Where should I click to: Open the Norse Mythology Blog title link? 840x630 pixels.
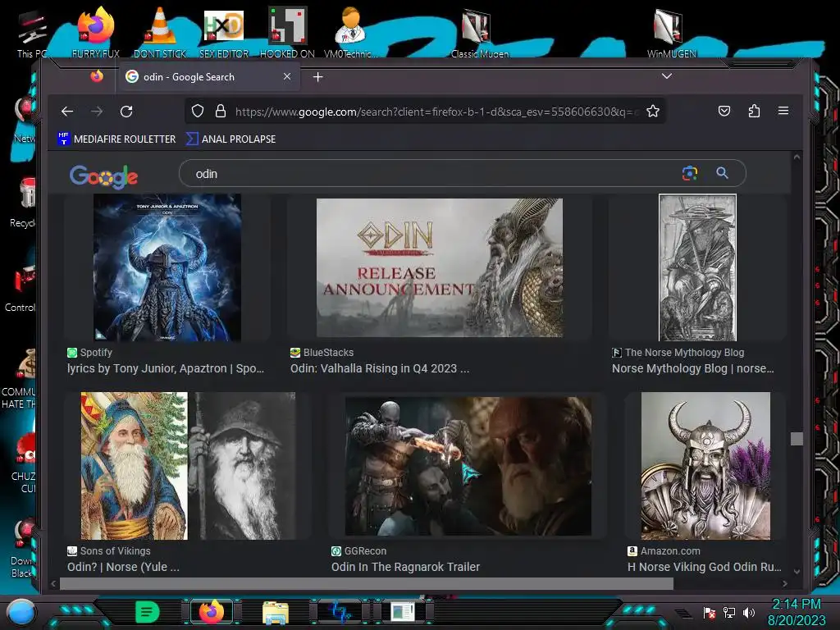[x=692, y=368]
